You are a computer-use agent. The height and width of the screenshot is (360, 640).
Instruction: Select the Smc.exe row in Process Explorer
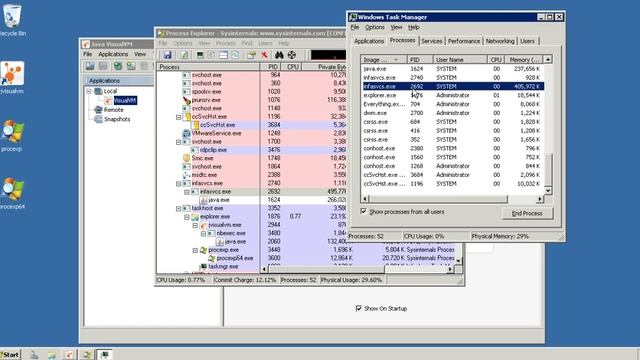[x=202, y=158]
